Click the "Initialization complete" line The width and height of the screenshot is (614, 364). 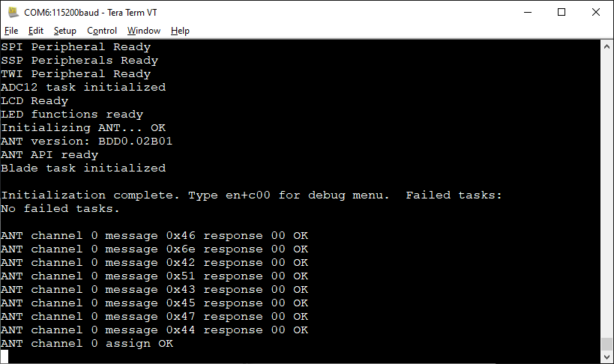(251, 195)
